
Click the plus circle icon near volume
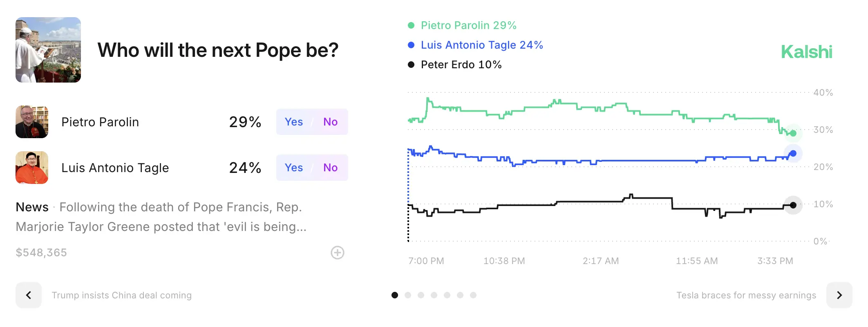337,253
